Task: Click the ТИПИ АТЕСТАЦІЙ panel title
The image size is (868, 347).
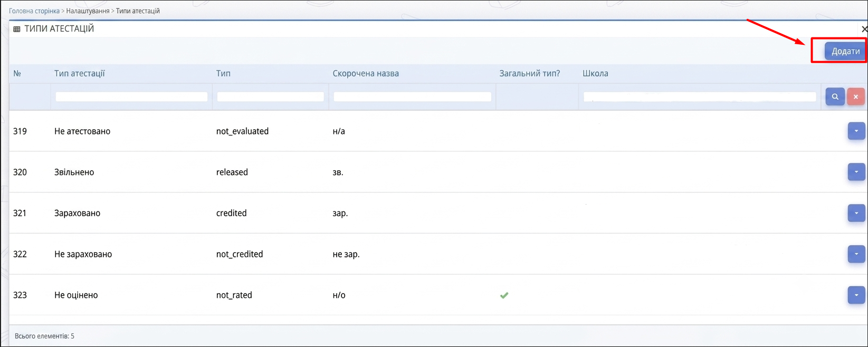Action: coord(59,29)
